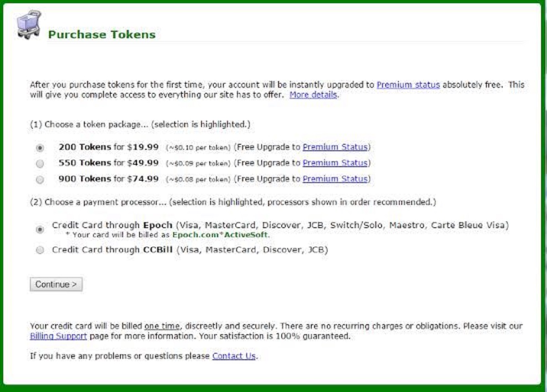
Task: Switch to the CCBill payment radio button
Action: tap(40, 250)
